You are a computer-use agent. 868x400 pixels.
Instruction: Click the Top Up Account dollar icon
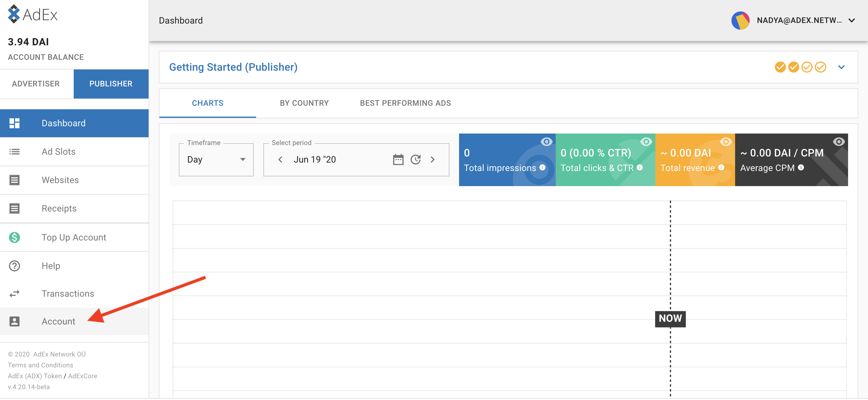click(x=14, y=237)
